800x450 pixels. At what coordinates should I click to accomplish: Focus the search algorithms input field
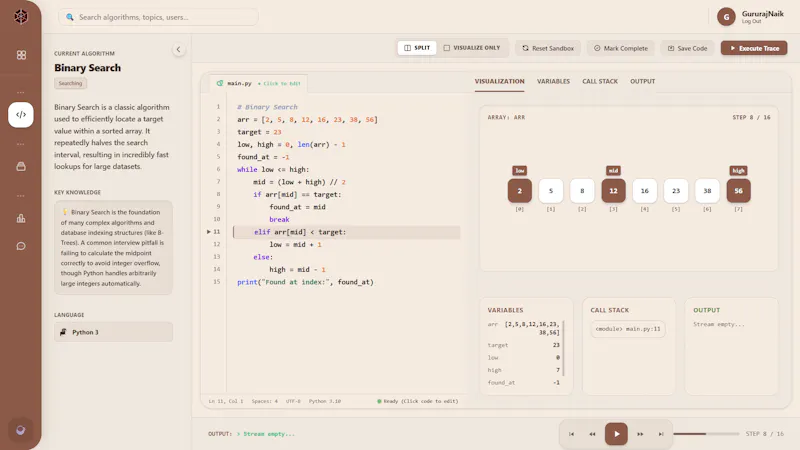point(158,17)
